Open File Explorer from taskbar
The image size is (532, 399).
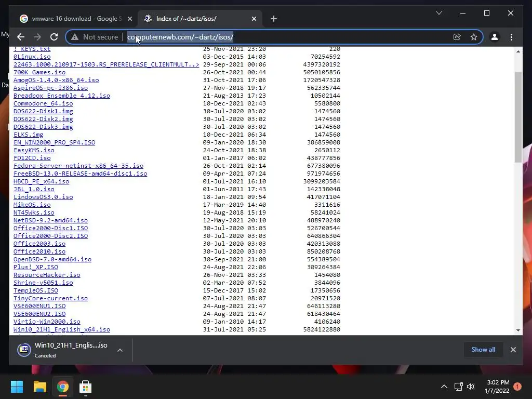point(39,387)
